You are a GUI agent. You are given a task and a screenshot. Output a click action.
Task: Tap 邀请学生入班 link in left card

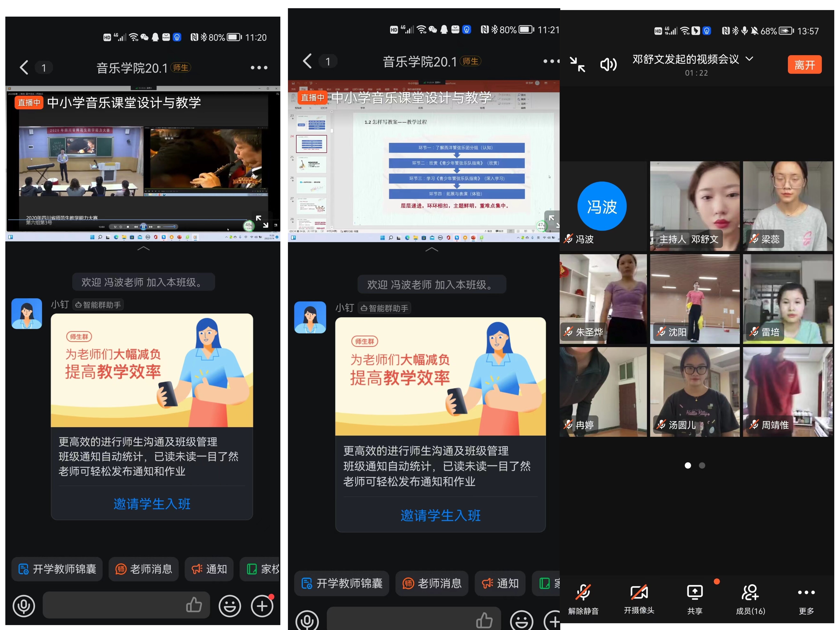coord(152,503)
